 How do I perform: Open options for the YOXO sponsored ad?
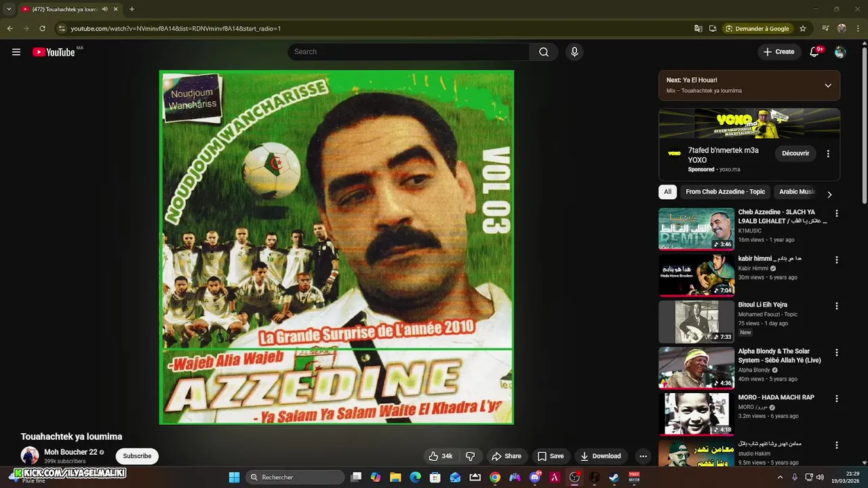pyautogui.click(x=828, y=154)
